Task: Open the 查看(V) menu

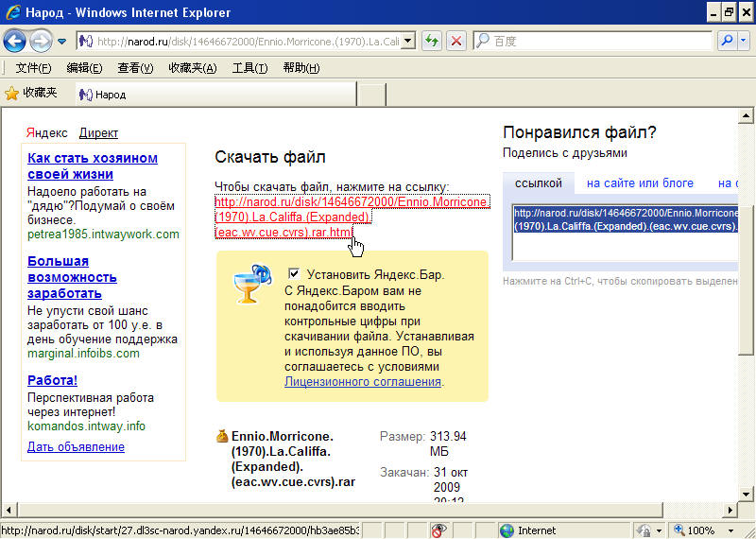Action: 135,68
